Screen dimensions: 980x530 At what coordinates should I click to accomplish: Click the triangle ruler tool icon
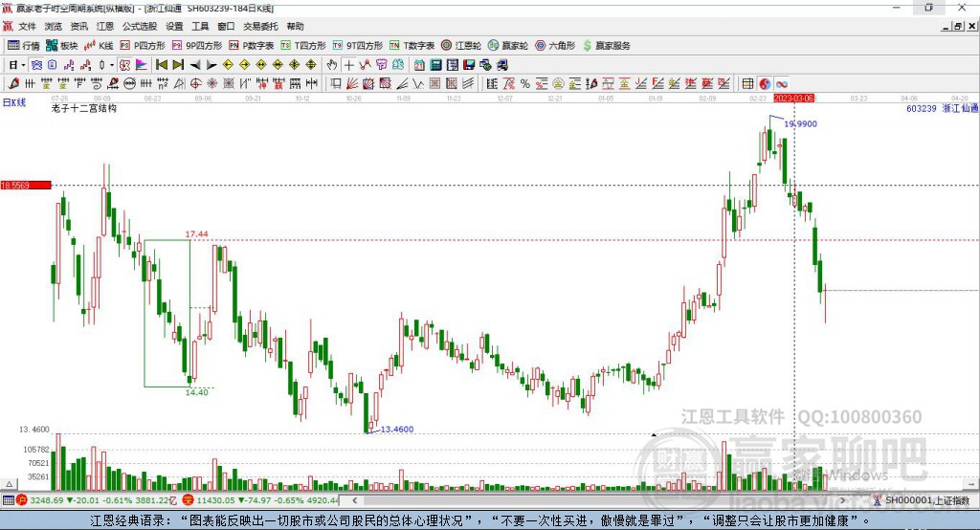click(178, 84)
